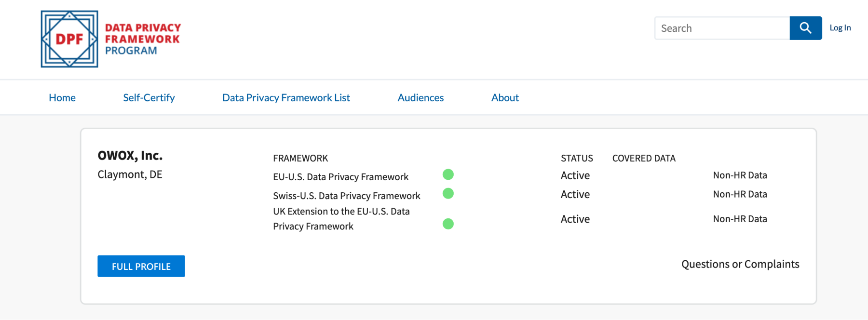Screen dimensions: 868x320
Task: Open the About menu item
Action: 505,98
